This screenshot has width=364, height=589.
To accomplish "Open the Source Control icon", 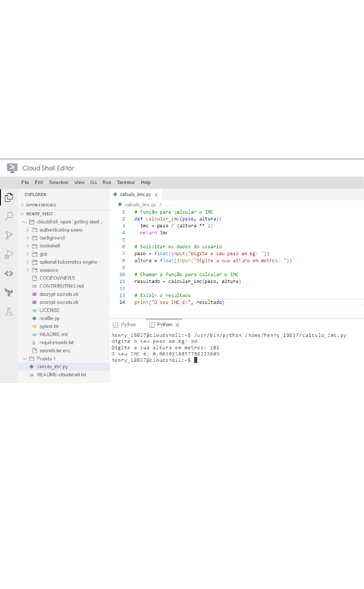I will (x=9, y=235).
